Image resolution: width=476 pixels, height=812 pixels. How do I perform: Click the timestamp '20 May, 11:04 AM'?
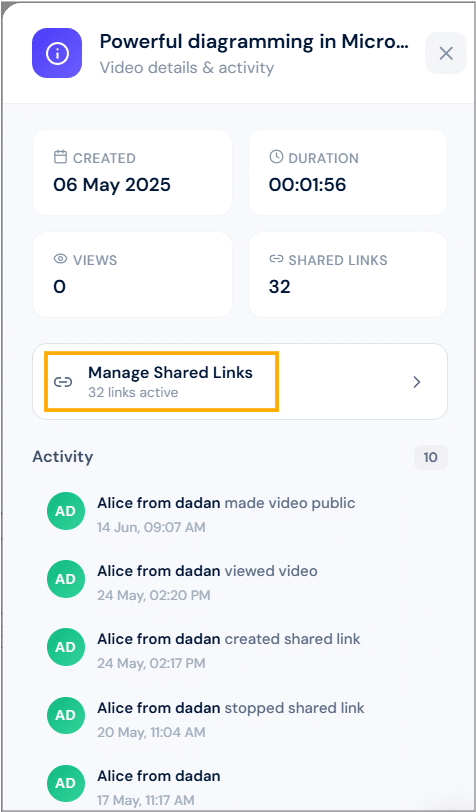coord(151,732)
